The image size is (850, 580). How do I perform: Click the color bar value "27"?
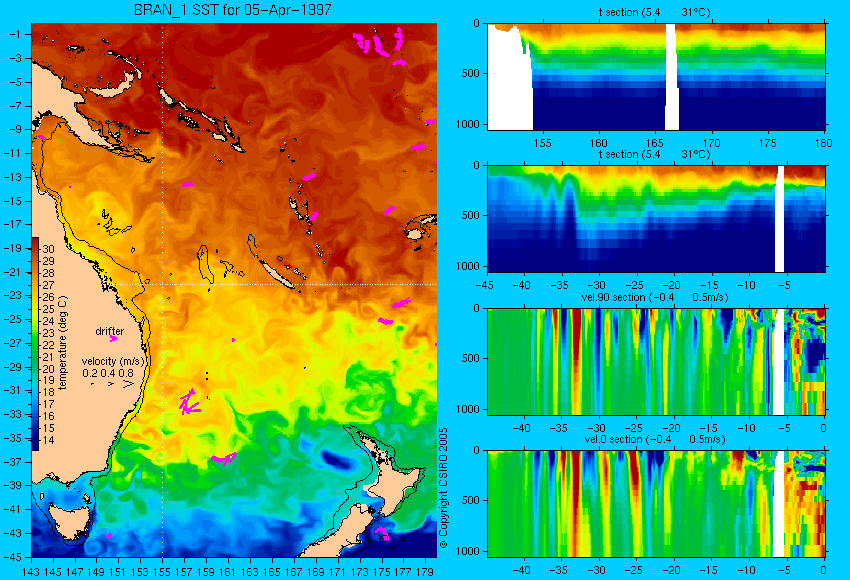click(48, 285)
